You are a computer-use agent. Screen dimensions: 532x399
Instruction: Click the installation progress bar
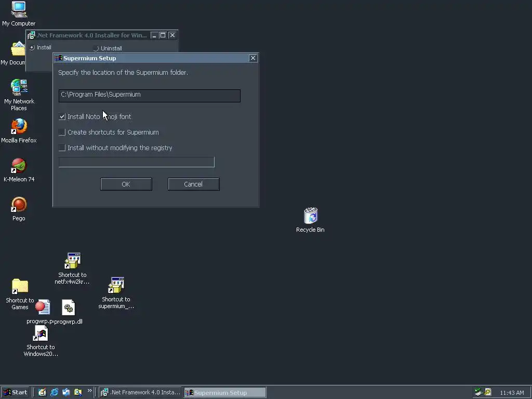pyautogui.click(x=137, y=162)
